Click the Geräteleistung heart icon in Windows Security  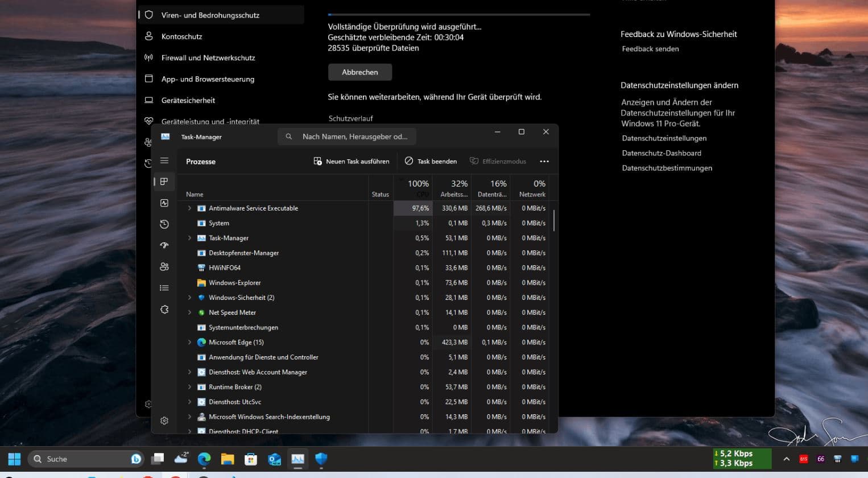(x=149, y=121)
